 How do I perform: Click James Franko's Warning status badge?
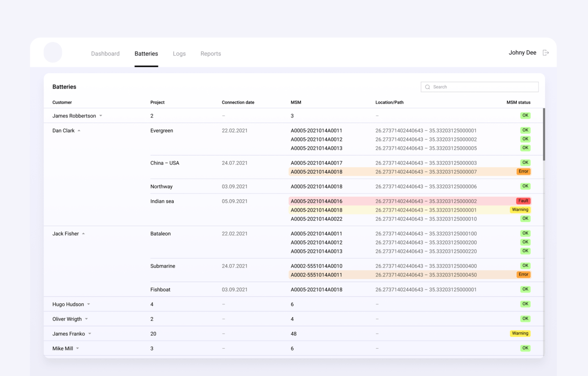tap(520, 333)
